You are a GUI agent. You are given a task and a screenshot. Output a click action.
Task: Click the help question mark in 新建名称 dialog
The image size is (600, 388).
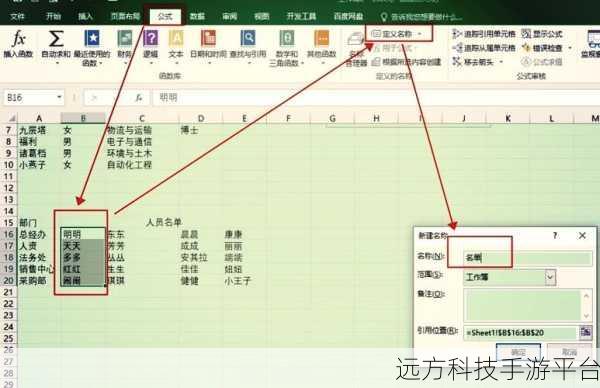[x=555, y=235]
